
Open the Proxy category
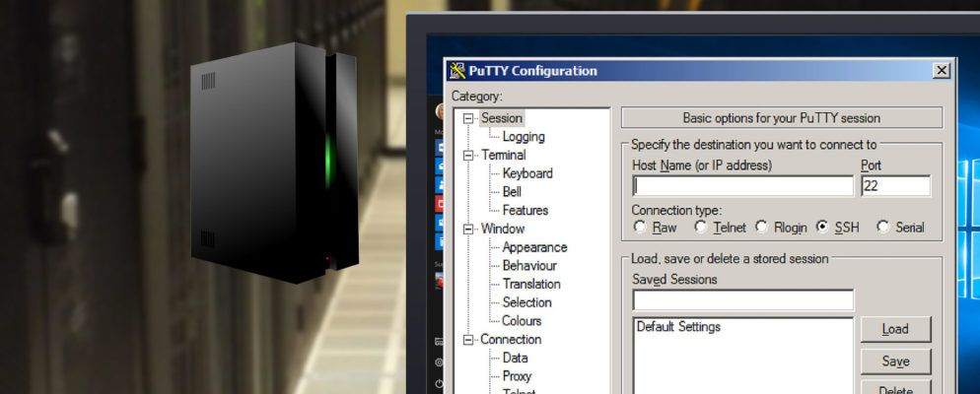517,376
